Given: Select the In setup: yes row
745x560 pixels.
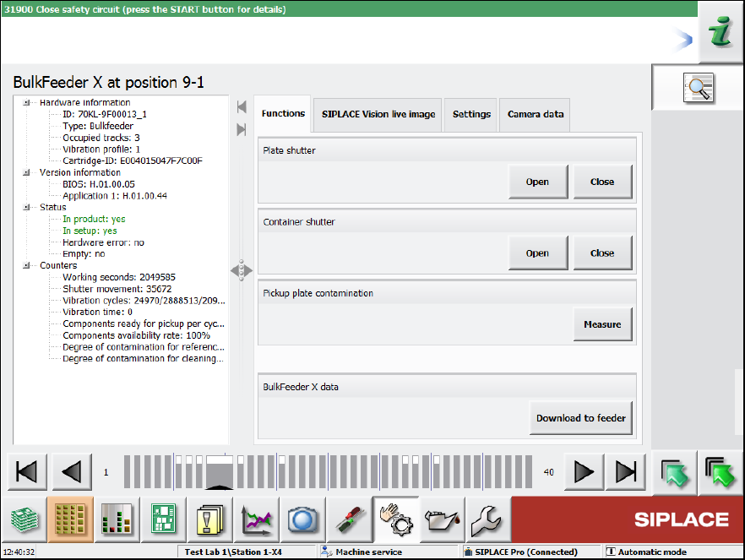Looking at the screenshot, I should coord(90,231).
